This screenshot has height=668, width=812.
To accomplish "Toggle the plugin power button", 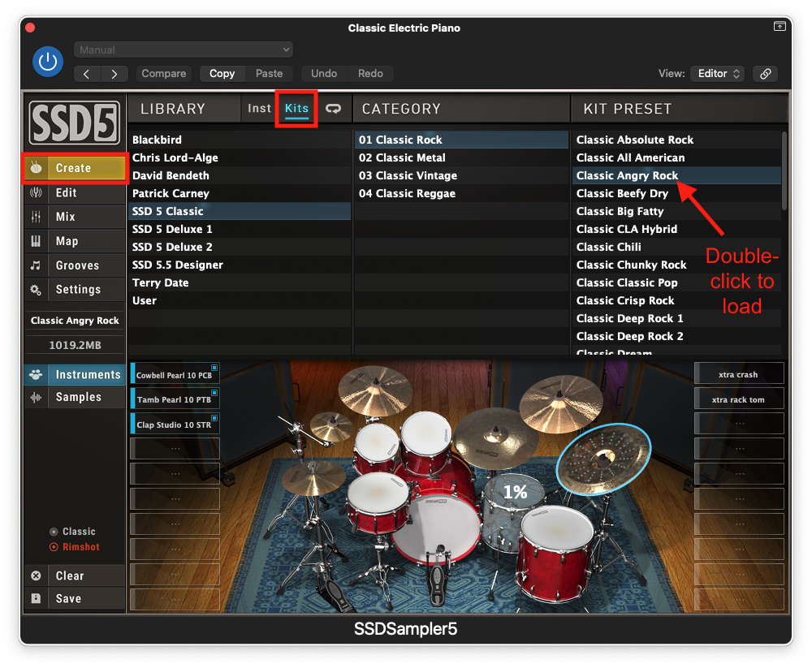I will tap(48, 62).
